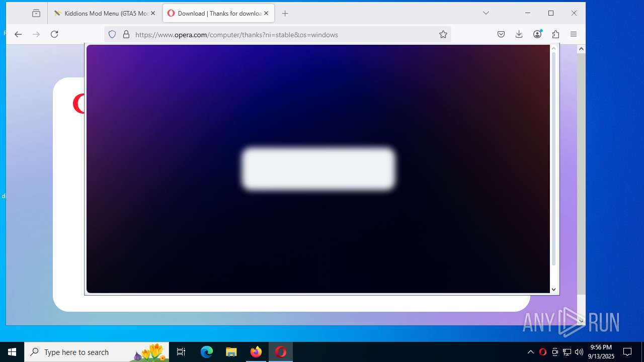Open the Firefox downloads panel
This screenshot has height=362, width=644.
519,34
